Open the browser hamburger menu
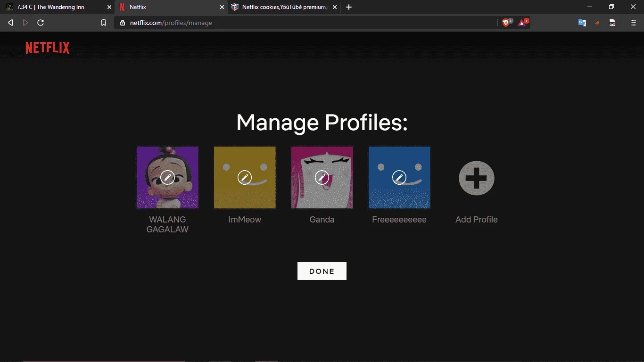Screen dimensions: 644x362 pyautogui.click(x=634, y=23)
